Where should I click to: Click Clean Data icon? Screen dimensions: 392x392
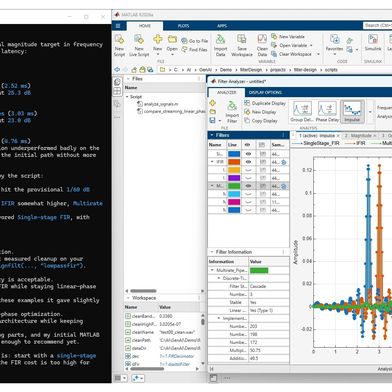click(262, 39)
